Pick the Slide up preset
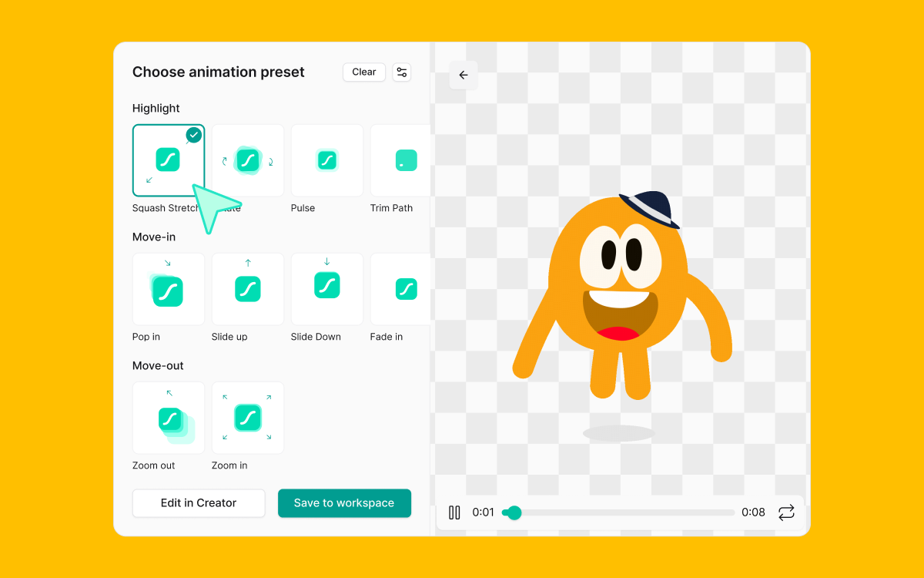The height and width of the screenshot is (578, 924). [x=247, y=289]
